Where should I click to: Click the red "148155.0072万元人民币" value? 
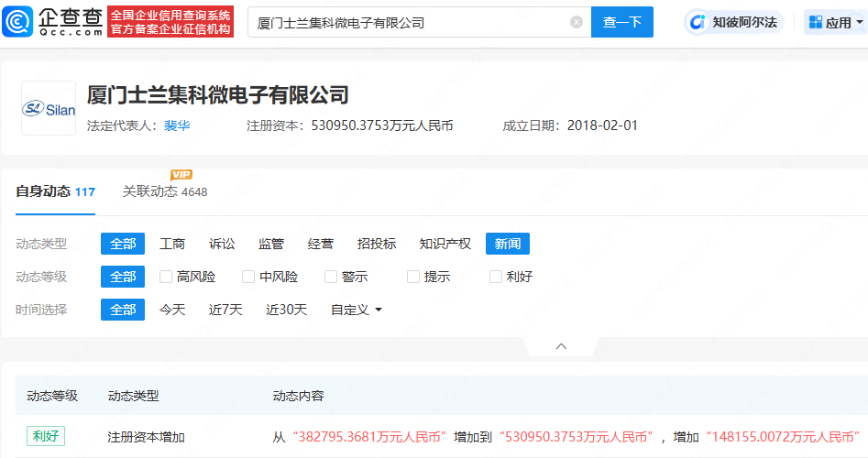pyautogui.click(x=783, y=437)
